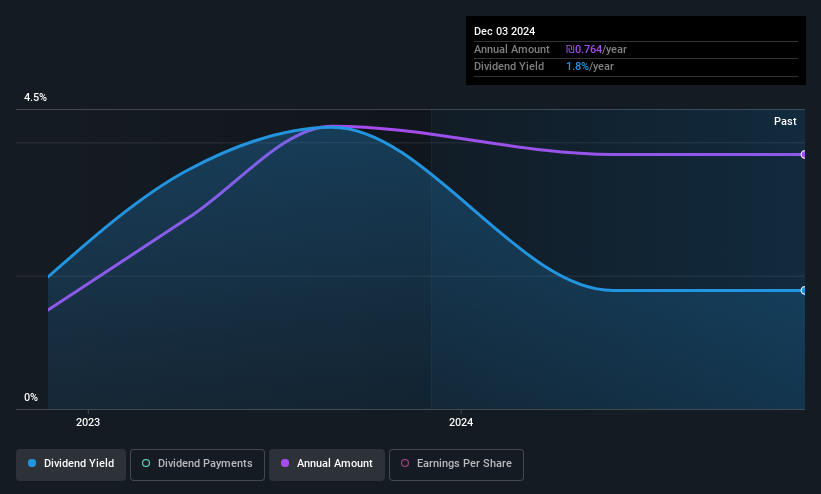Click the Dec 03 2024 tooltip date
The width and height of the screenshot is (821, 494).
(x=504, y=31)
